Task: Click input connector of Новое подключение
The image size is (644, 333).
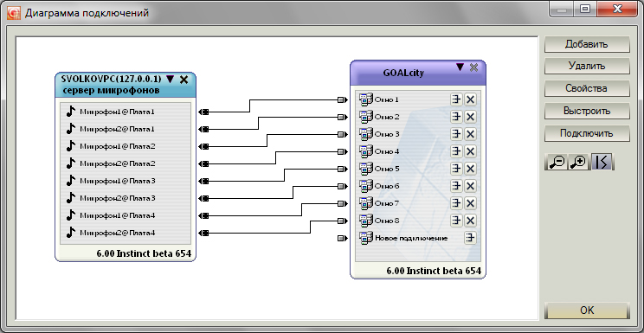Action: 343,238
